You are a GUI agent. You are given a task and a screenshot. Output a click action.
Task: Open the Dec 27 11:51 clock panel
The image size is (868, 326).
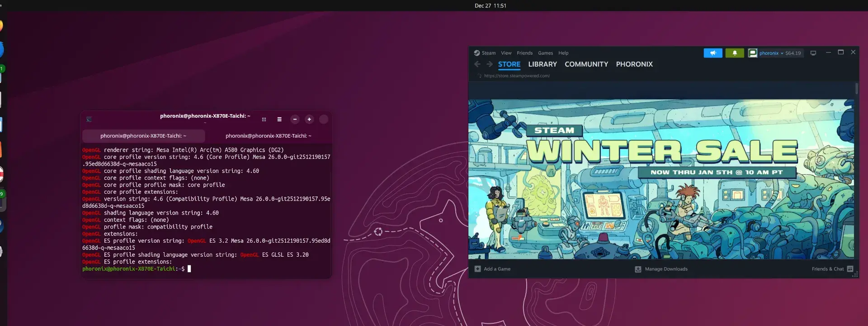[x=491, y=6]
